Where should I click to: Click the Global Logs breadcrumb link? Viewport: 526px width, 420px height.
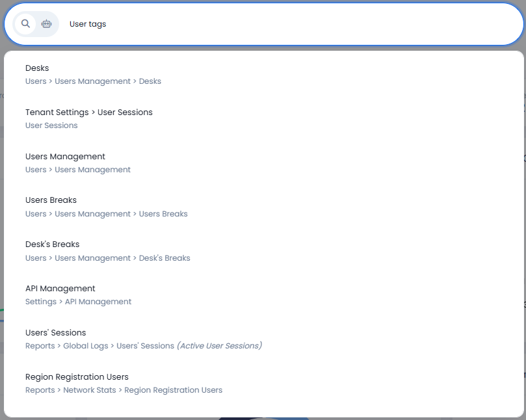pyautogui.click(x=85, y=345)
